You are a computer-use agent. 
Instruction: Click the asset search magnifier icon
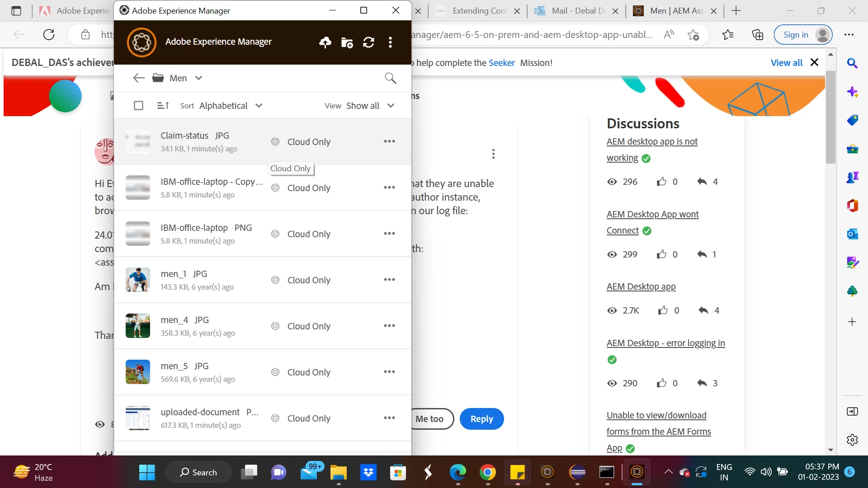pyautogui.click(x=390, y=78)
